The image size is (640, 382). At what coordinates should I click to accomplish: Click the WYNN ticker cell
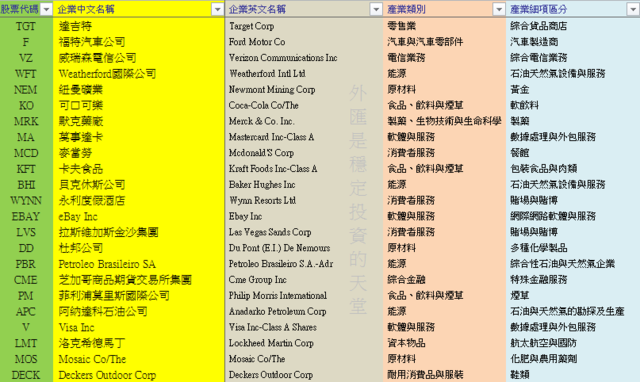27,200
